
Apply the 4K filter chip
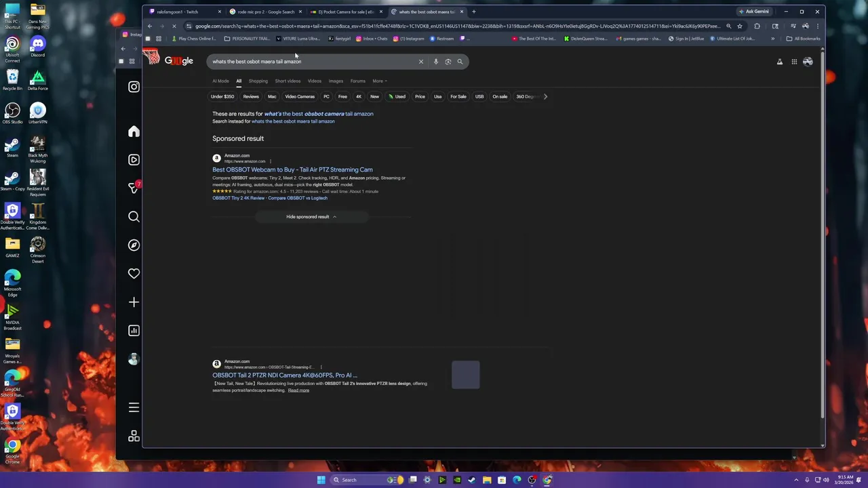point(359,97)
